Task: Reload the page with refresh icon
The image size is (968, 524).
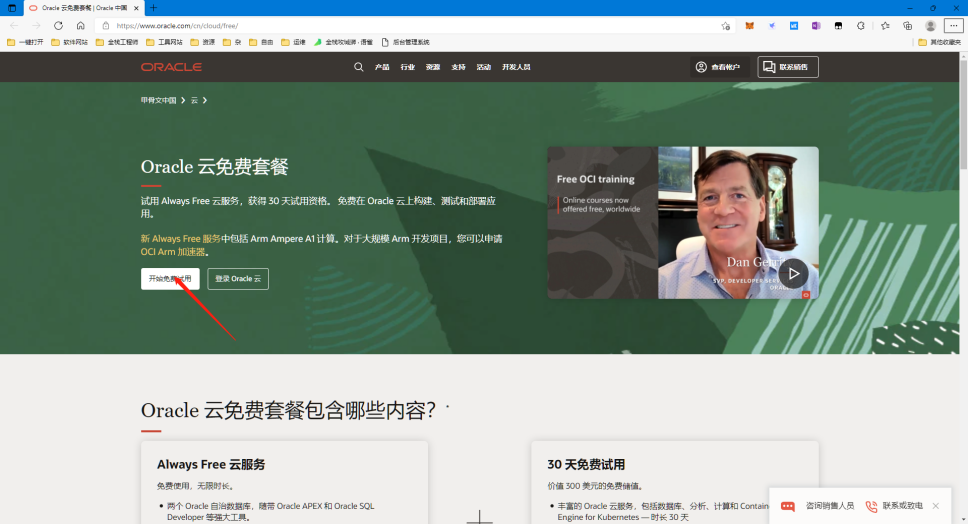Action: (58, 25)
